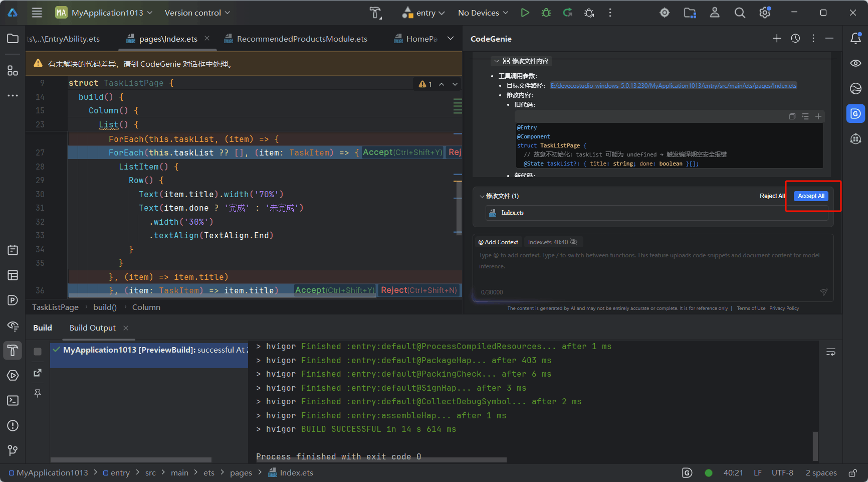Collapse 修改文件内容 section
The height and width of the screenshot is (482, 868).
[497, 61]
